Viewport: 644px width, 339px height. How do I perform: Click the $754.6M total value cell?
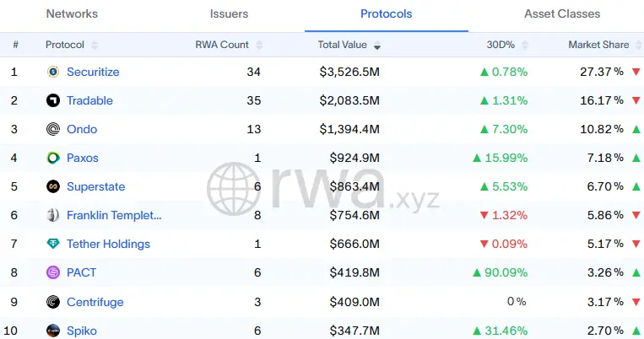[354, 215]
